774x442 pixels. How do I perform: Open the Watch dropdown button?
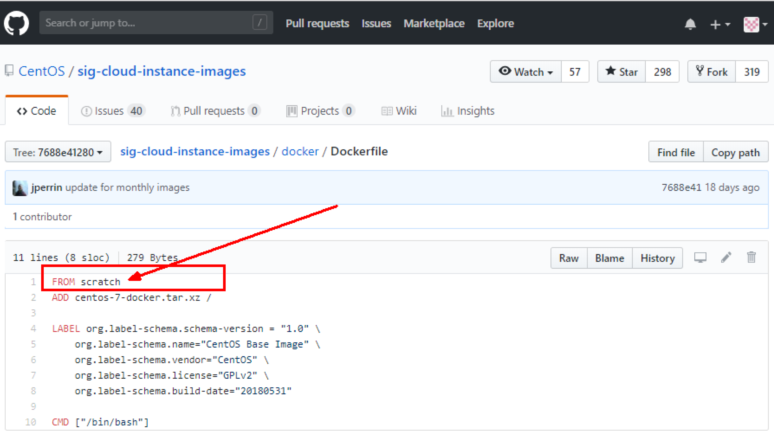tap(526, 72)
